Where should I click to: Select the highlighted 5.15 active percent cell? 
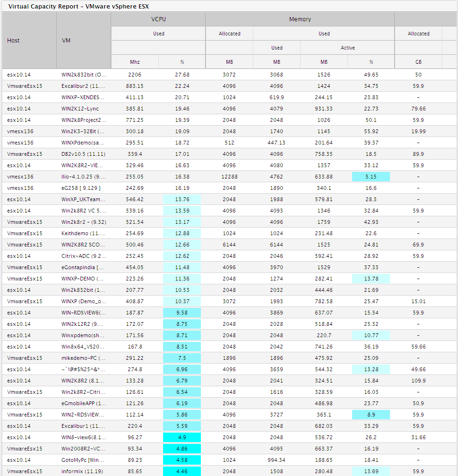tap(371, 177)
